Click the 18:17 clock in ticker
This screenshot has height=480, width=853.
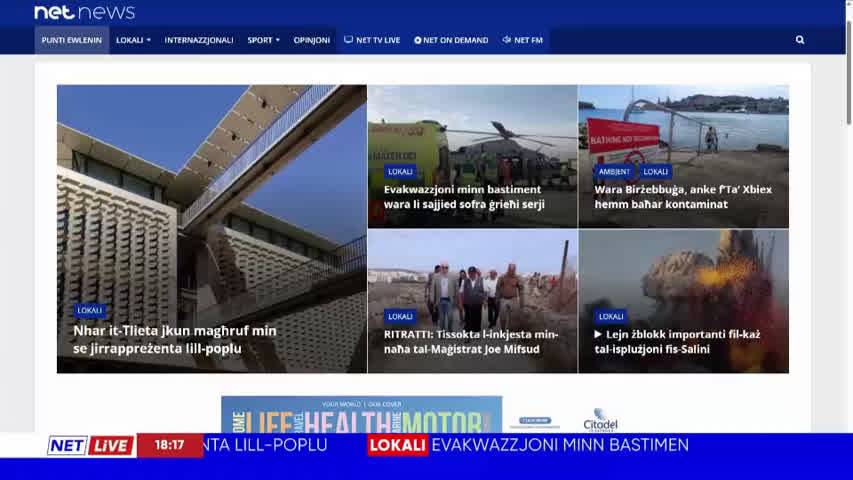click(170, 445)
